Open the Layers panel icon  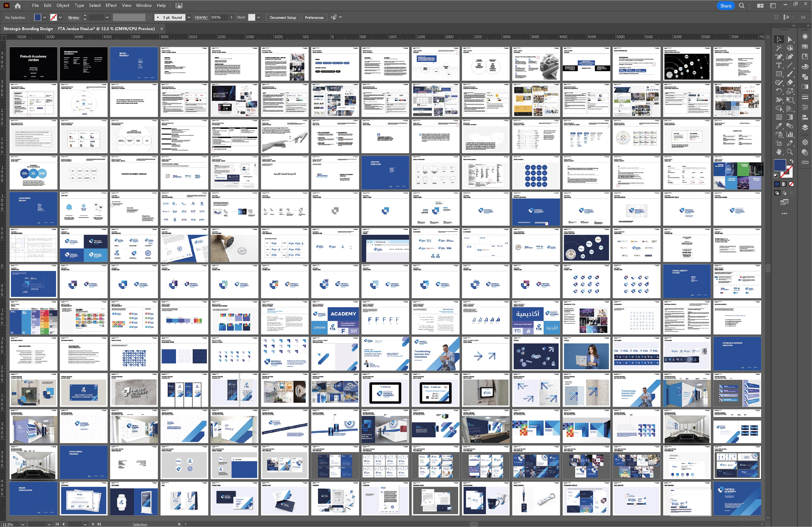pos(805,128)
